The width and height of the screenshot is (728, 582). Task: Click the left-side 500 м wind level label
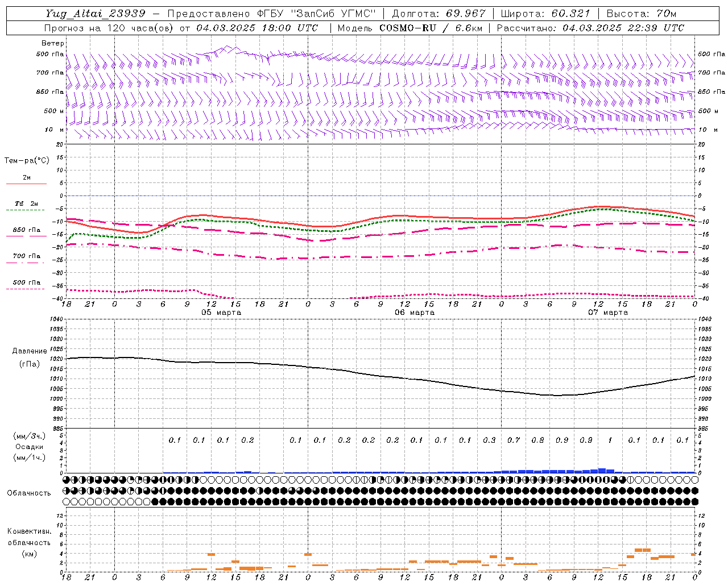point(54,111)
